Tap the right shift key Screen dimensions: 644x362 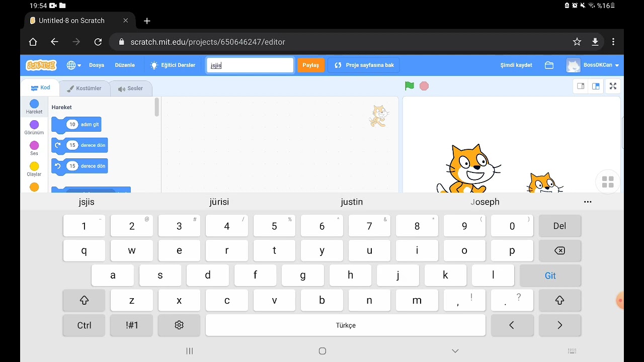pos(559,300)
